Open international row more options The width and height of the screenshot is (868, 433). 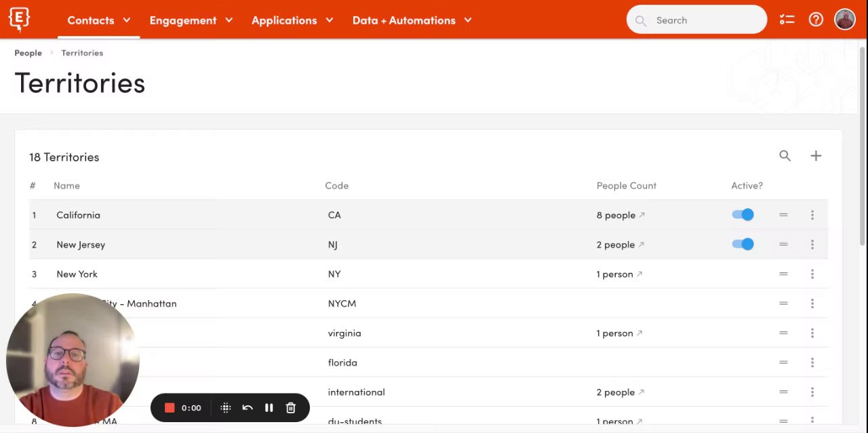click(812, 392)
